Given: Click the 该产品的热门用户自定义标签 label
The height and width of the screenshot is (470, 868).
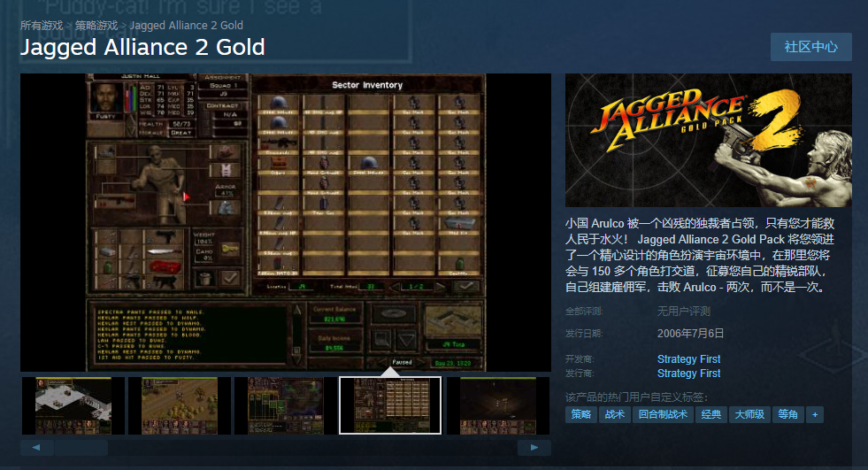Looking at the screenshot, I should pos(636,397).
